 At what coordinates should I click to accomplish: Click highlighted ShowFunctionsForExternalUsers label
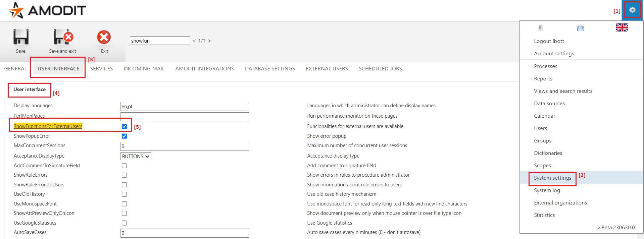click(x=48, y=126)
